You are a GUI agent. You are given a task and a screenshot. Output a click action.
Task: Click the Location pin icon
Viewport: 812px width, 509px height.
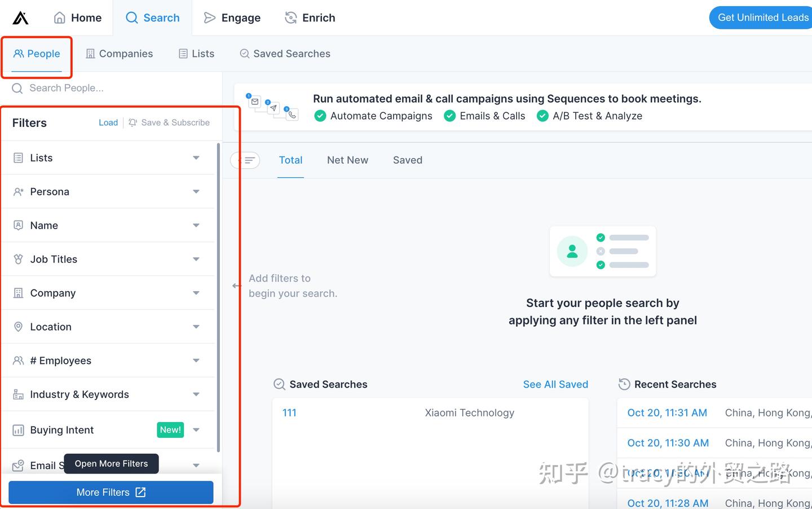[x=17, y=327]
